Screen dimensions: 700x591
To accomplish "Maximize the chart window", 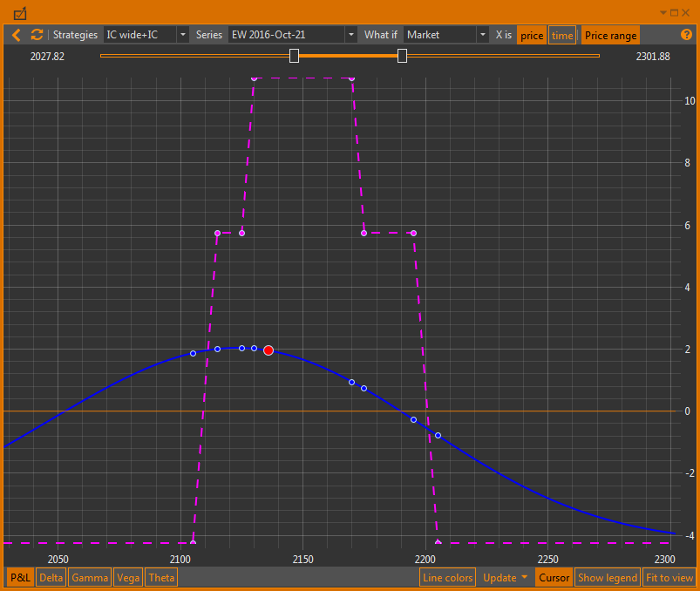I will coord(675,13).
